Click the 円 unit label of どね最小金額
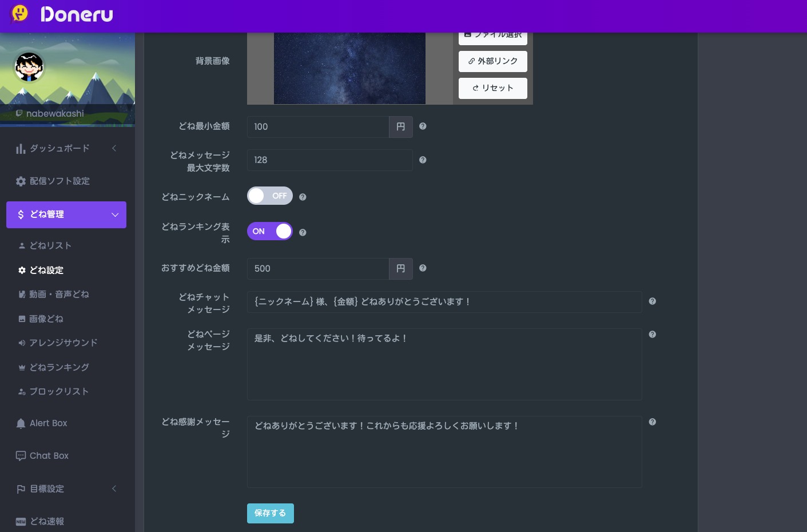807x532 pixels. tap(401, 127)
